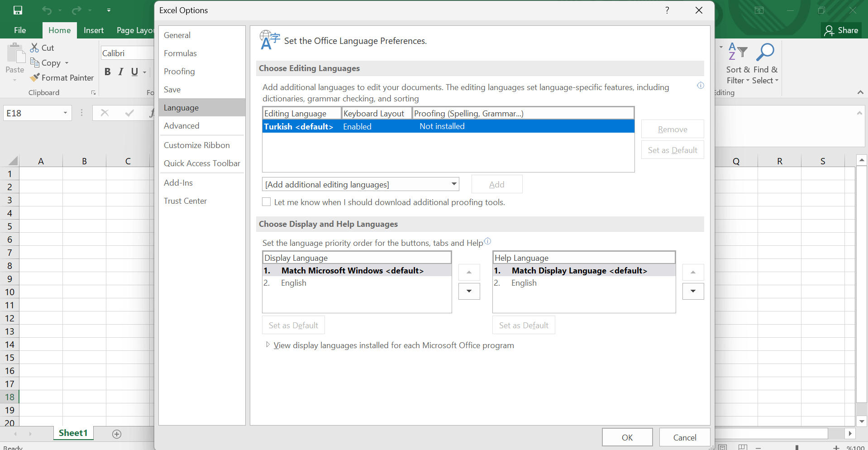Screen dimensions: 868x450
Task: Open the Copy dropdown arrow
Action: [x=67, y=63]
